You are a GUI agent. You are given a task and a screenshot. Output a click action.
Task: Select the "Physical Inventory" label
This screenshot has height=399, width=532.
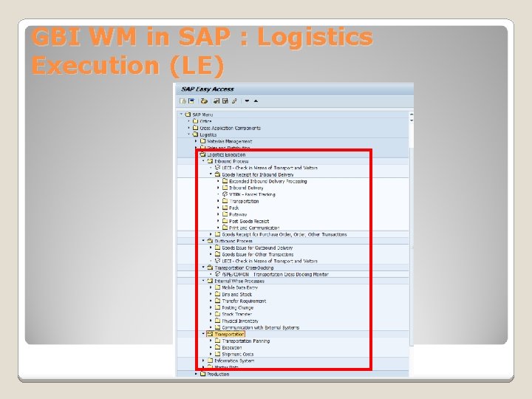point(240,321)
